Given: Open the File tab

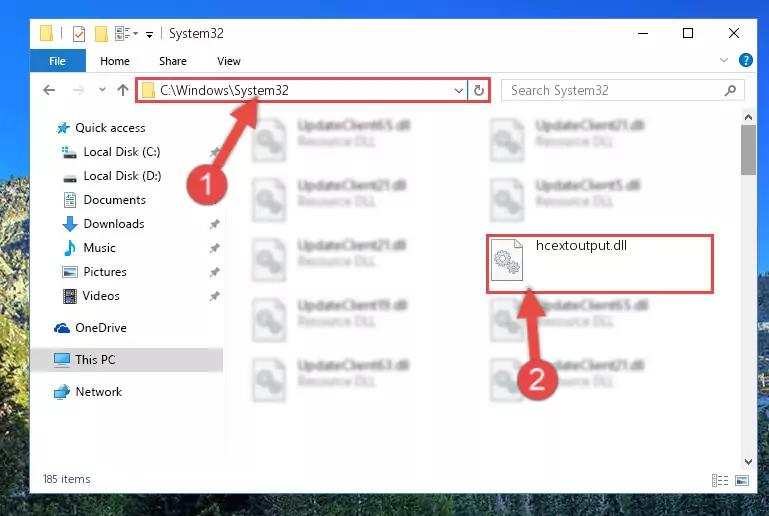Looking at the screenshot, I should click(x=57, y=61).
